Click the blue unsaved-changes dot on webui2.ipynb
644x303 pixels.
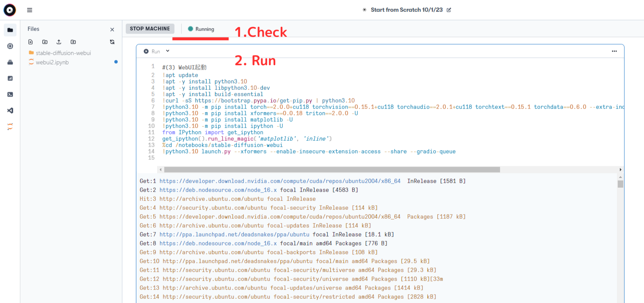[x=116, y=62]
